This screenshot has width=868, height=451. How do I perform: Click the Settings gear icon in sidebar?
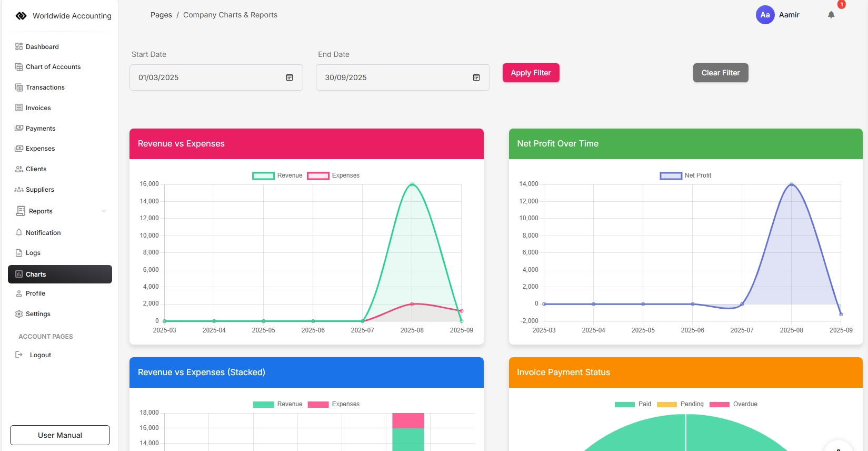(19, 314)
